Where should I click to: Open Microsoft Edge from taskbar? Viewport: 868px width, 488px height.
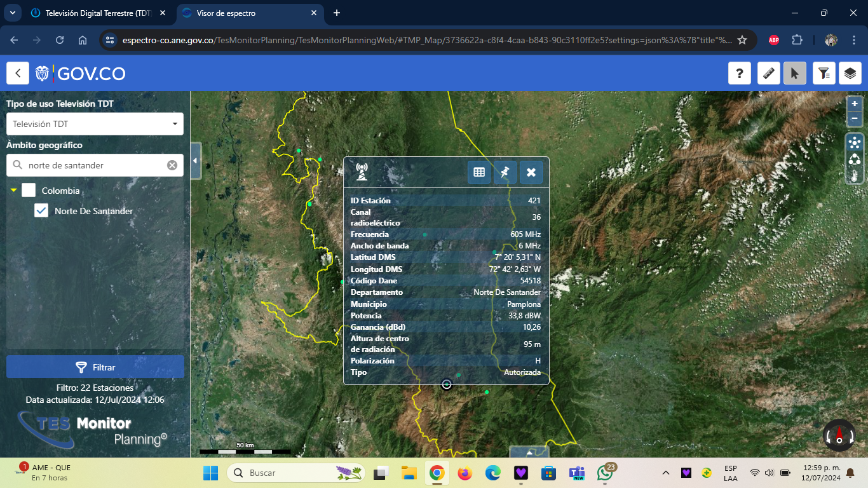(493, 473)
